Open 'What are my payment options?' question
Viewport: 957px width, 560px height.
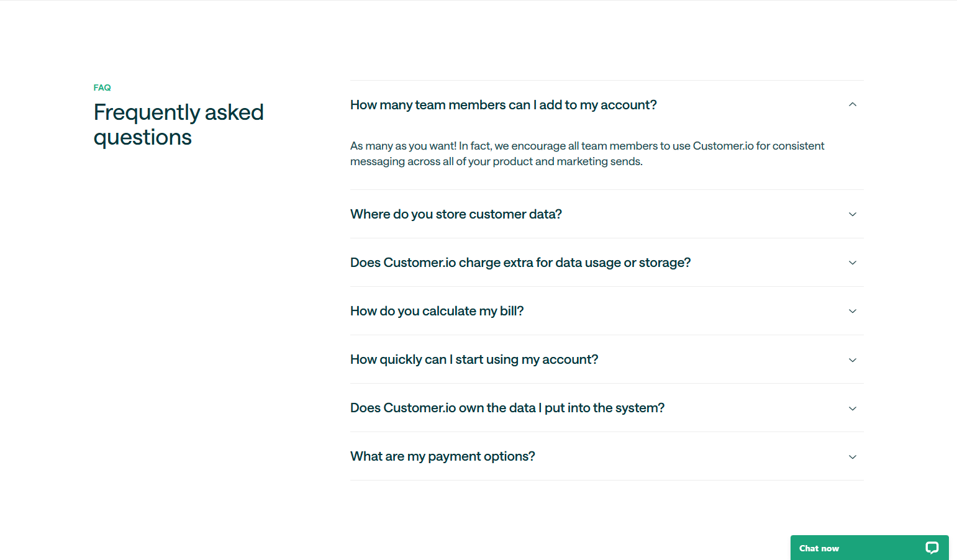(442, 456)
